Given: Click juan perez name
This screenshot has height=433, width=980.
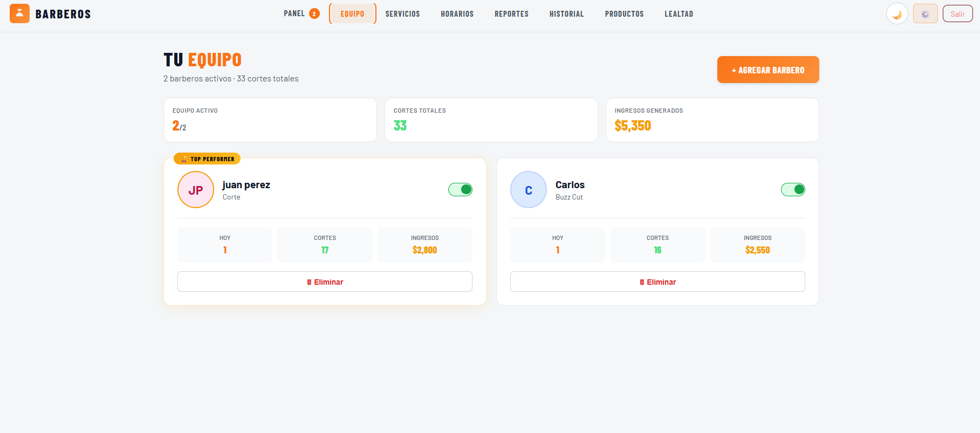Looking at the screenshot, I should (246, 185).
